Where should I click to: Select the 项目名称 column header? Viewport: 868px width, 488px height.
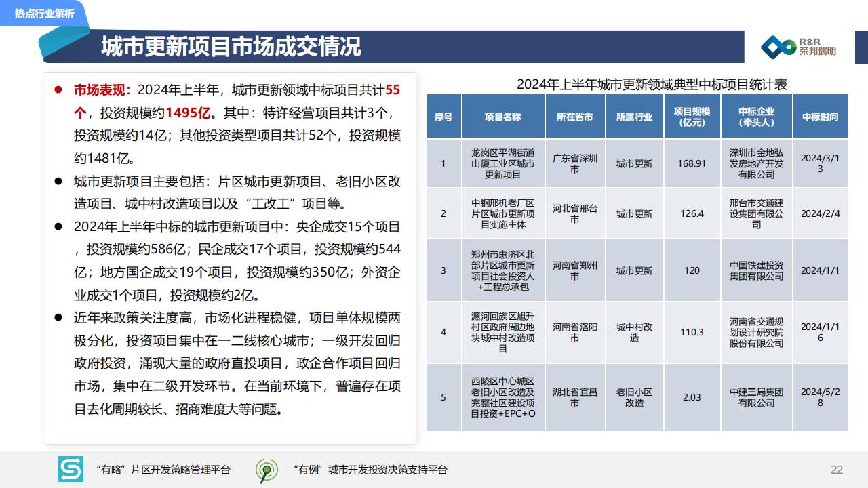pos(502,117)
